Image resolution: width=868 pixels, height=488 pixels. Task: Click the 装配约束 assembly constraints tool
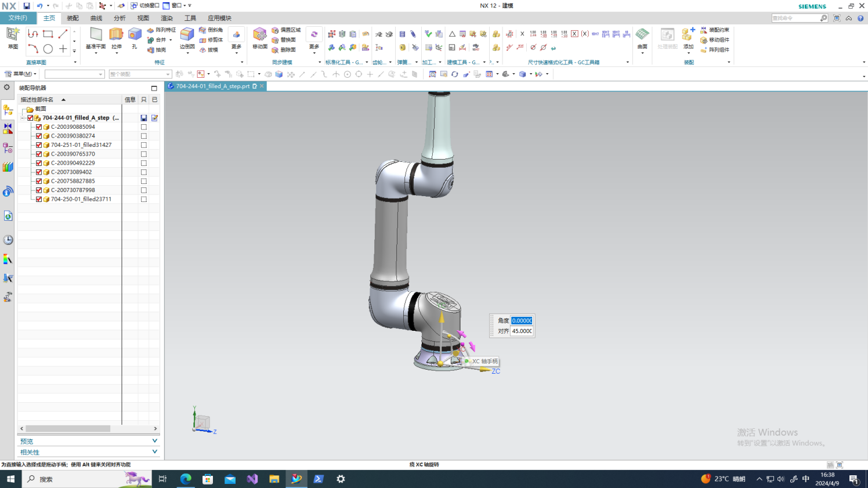(714, 30)
